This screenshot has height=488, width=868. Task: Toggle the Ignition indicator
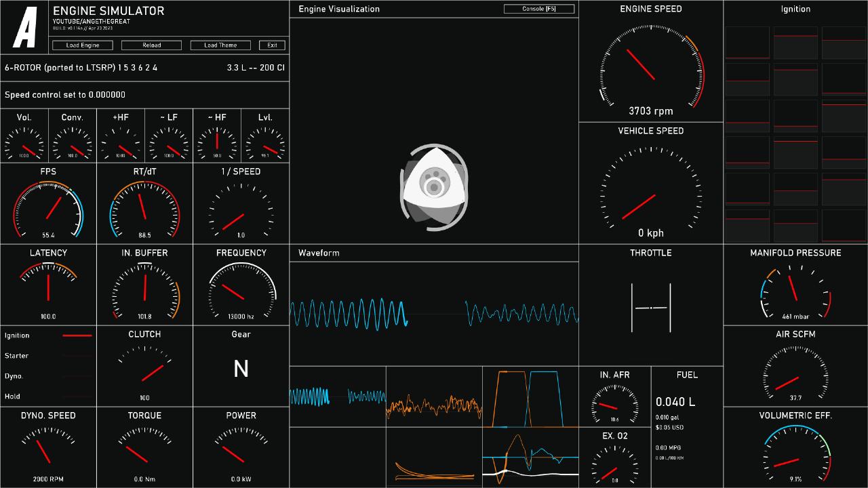point(77,335)
